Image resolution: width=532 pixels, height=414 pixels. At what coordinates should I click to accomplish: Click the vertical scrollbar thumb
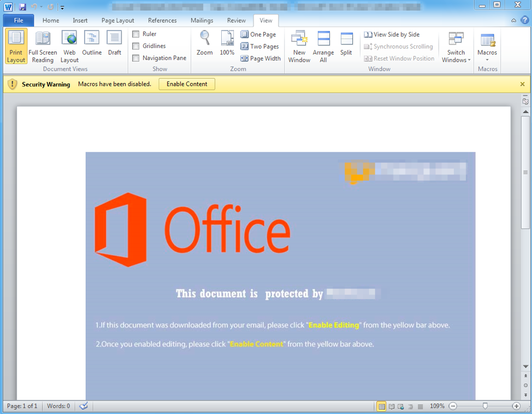[x=525, y=173]
